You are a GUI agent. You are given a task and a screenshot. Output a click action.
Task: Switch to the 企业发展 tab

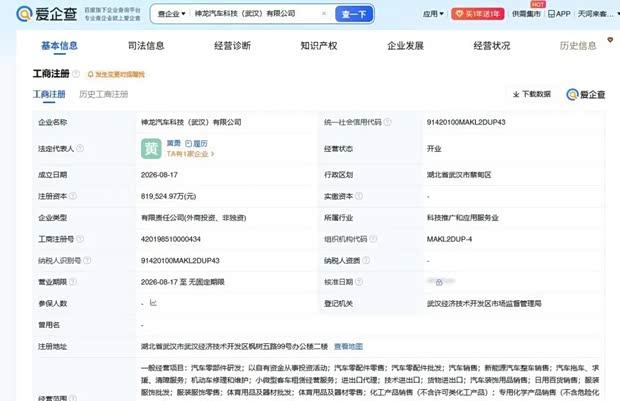405,46
